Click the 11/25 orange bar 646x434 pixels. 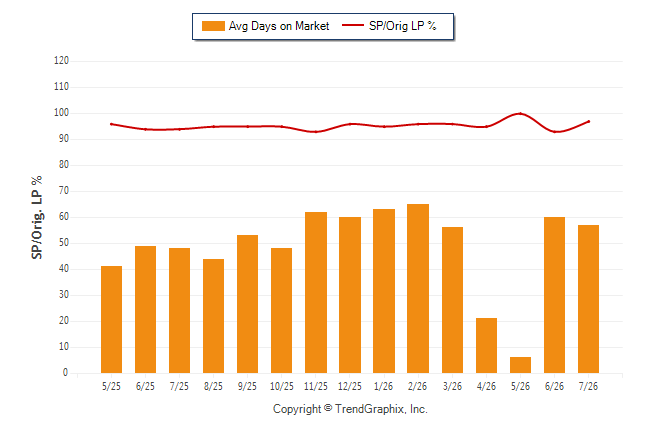(x=316, y=293)
